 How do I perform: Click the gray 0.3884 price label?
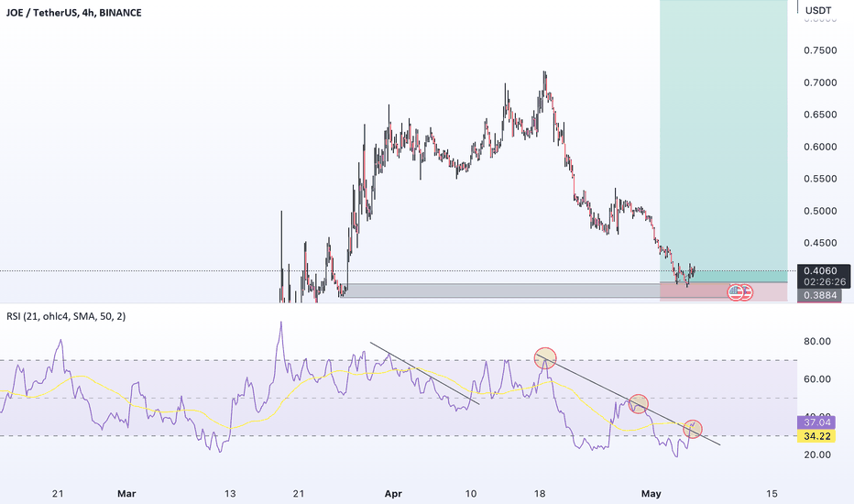click(x=820, y=295)
